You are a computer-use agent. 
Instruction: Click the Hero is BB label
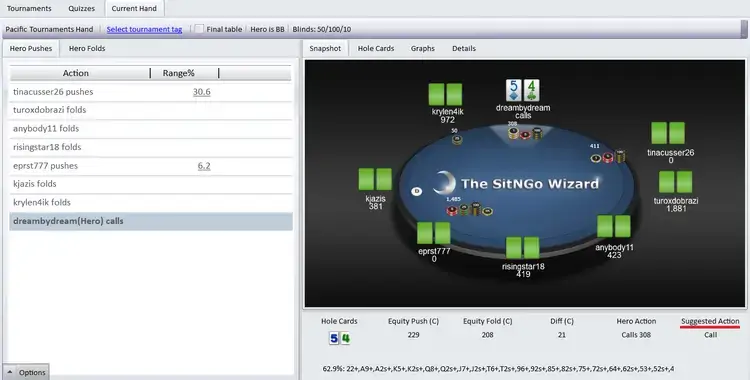click(x=267, y=29)
